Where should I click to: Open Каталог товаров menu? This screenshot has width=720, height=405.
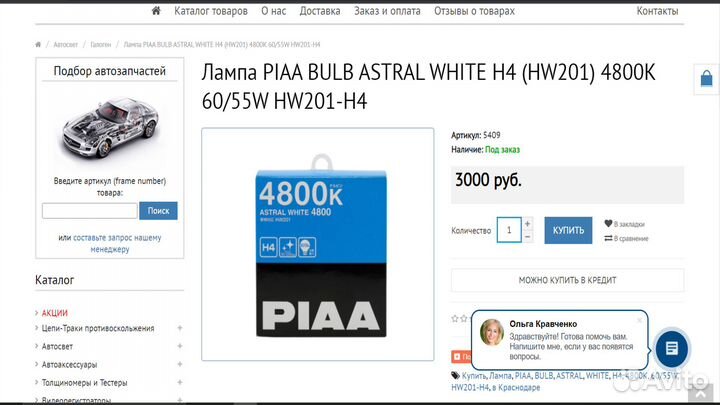[211, 11]
